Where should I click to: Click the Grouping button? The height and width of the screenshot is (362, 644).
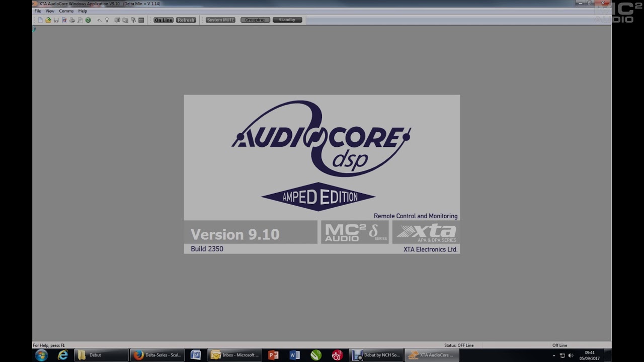point(255,20)
